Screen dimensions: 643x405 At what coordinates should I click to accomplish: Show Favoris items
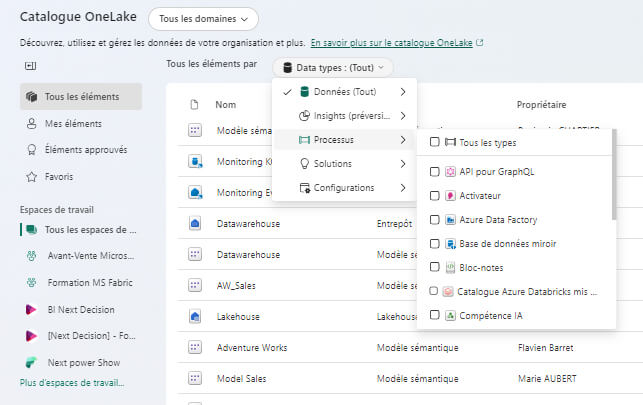point(81,177)
